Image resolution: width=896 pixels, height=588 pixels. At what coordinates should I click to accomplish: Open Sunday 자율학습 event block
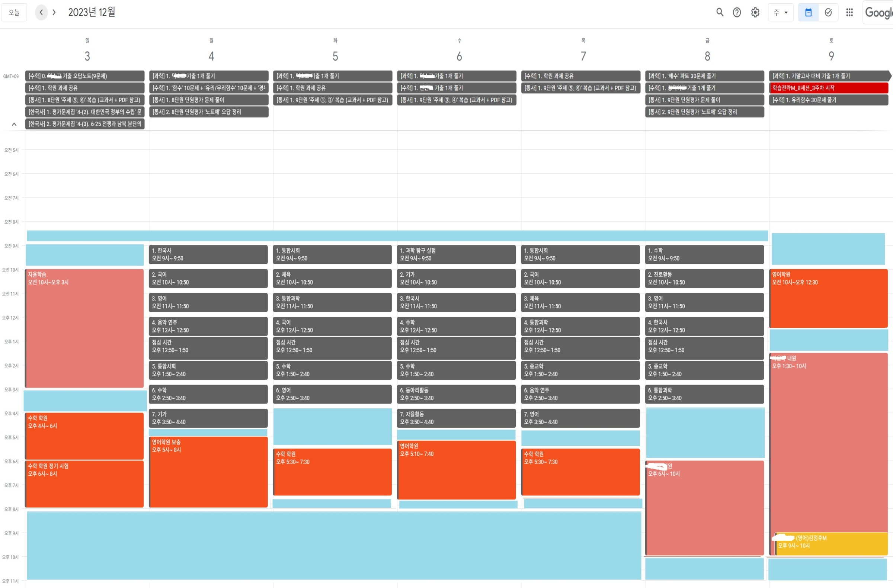point(85,328)
